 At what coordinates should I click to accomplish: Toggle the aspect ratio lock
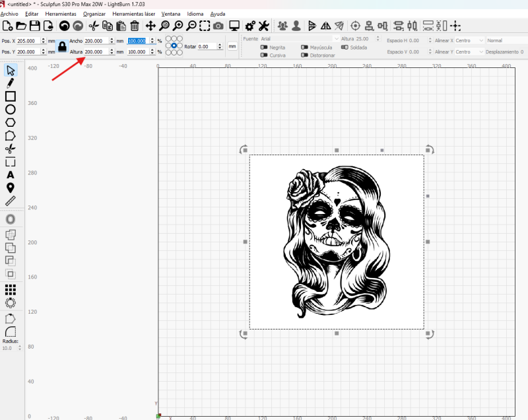pyautogui.click(x=62, y=46)
